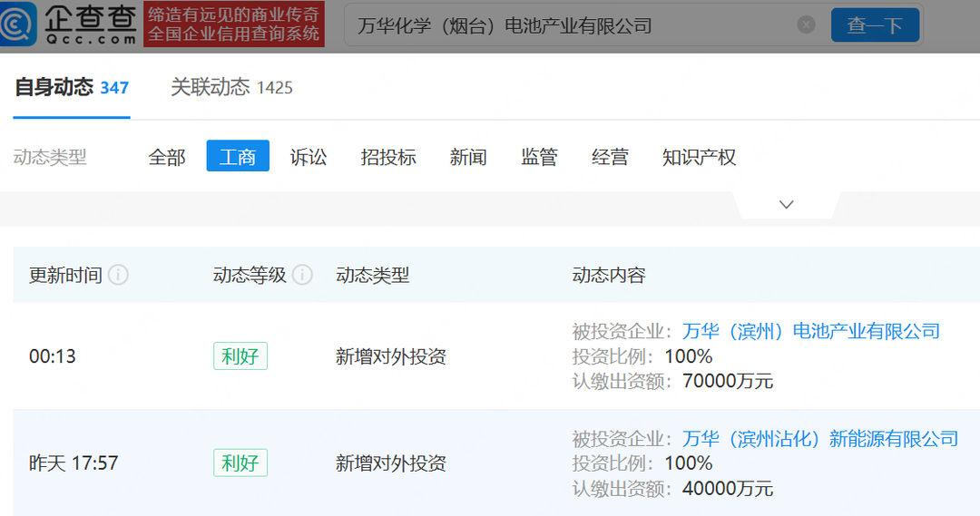The height and width of the screenshot is (516, 980).
Task: Click the 动态类型 column header
Action: coord(373,275)
